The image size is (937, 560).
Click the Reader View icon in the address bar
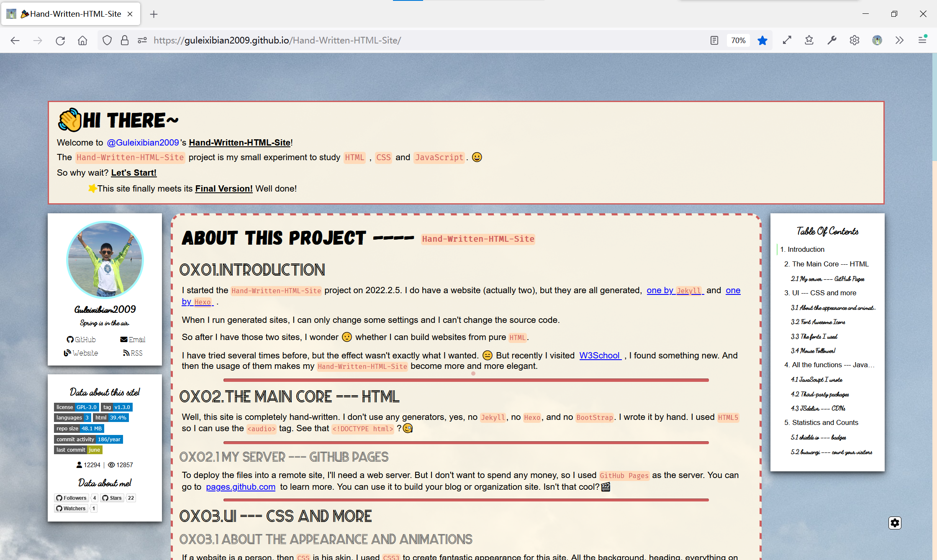pyautogui.click(x=714, y=40)
